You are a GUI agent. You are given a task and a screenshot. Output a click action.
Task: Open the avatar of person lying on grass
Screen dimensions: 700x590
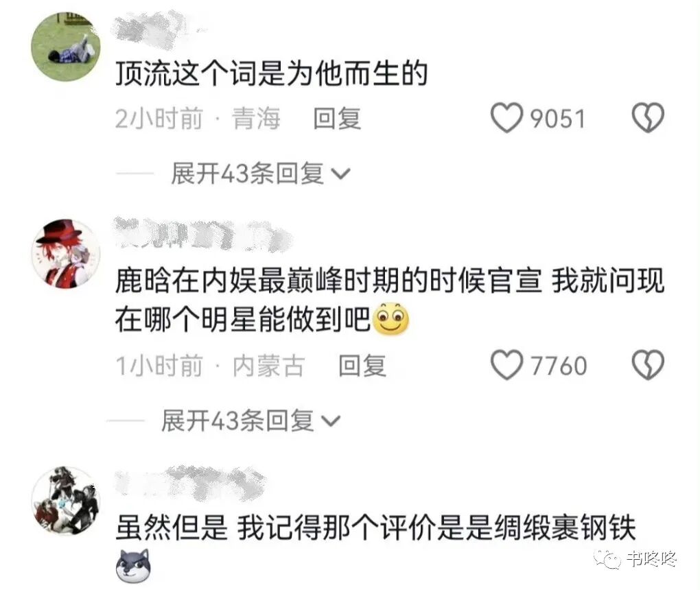pos(66,47)
